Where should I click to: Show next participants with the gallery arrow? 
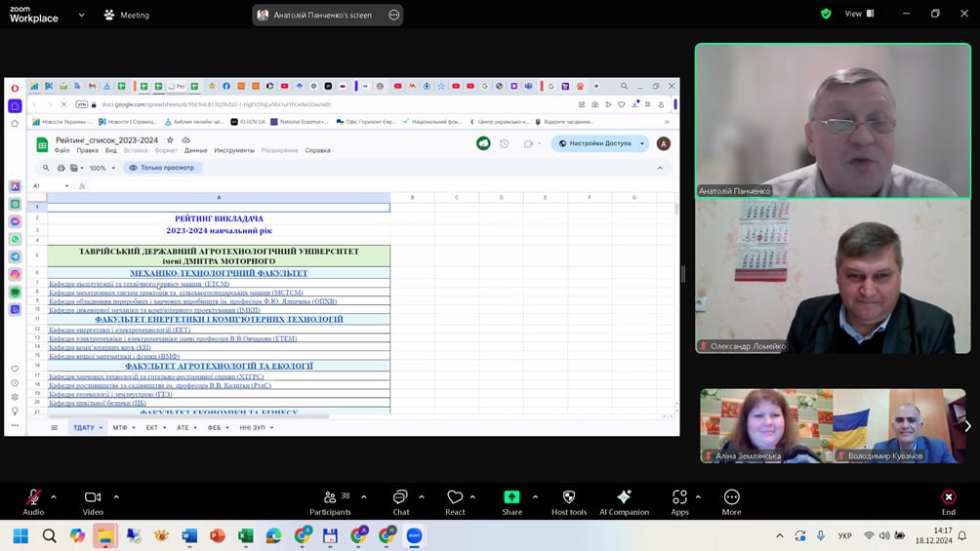[967, 426]
